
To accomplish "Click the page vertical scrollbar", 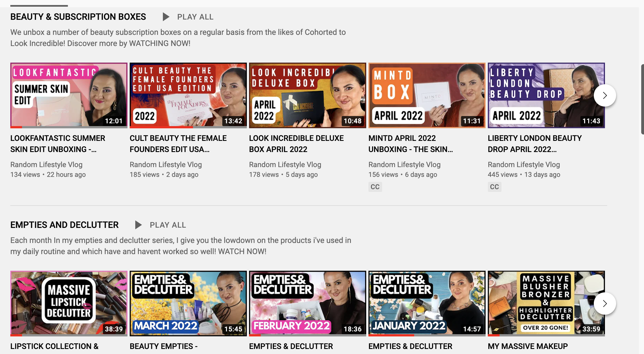I will 642,99.
